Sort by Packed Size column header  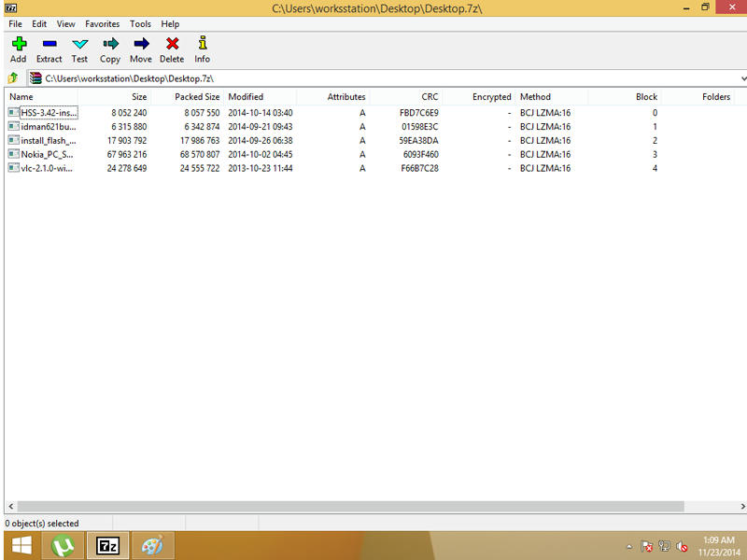(x=188, y=97)
